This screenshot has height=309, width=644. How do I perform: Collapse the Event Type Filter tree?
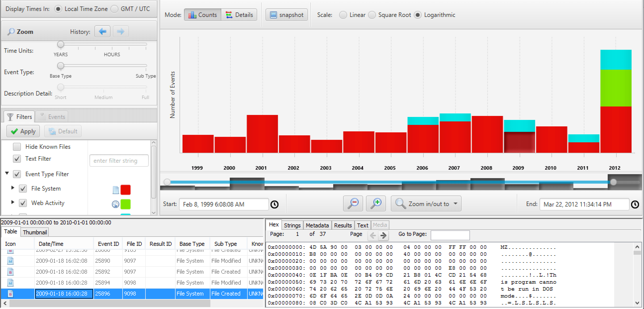click(7, 173)
